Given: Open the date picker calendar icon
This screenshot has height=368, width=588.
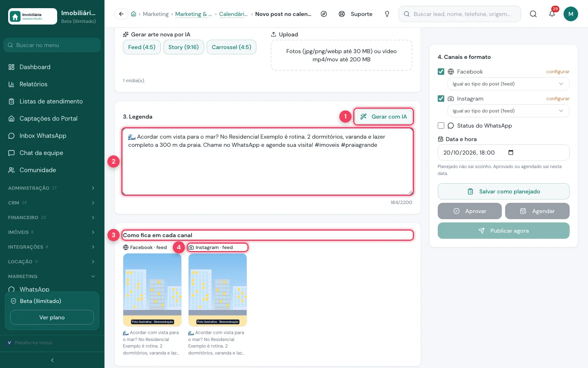Looking at the screenshot, I should 511,153.
